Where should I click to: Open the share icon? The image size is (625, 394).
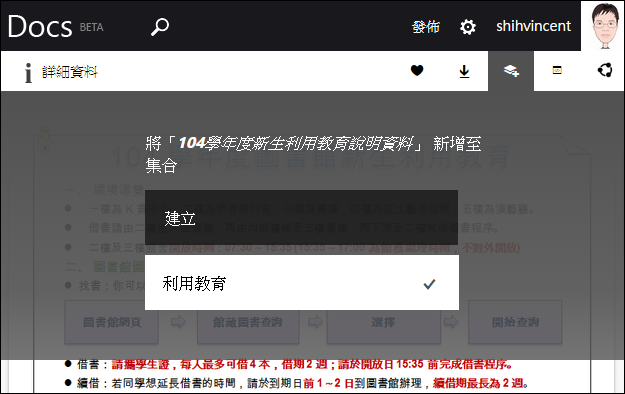coord(605,70)
